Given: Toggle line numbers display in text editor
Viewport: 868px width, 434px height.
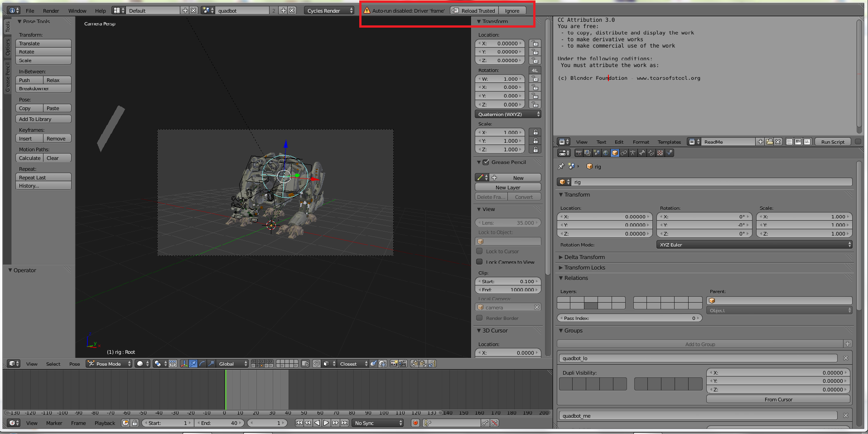Looking at the screenshot, I should click(x=790, y=142).
